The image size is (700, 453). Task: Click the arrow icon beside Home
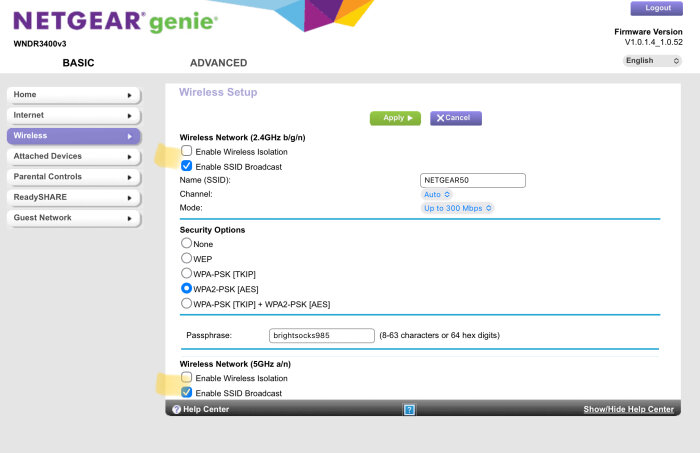129,95
